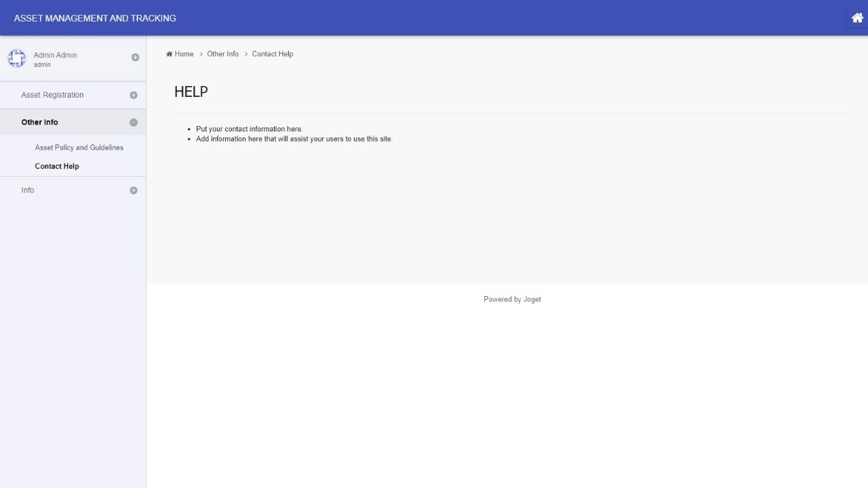Click the Powered by Joget footer text
This screenshot has width=868, height=488.
[x=512, y=300]
